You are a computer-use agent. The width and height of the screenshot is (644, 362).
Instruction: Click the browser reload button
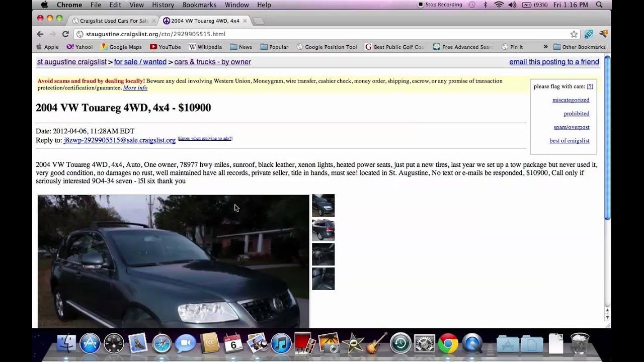pos(65,34)
